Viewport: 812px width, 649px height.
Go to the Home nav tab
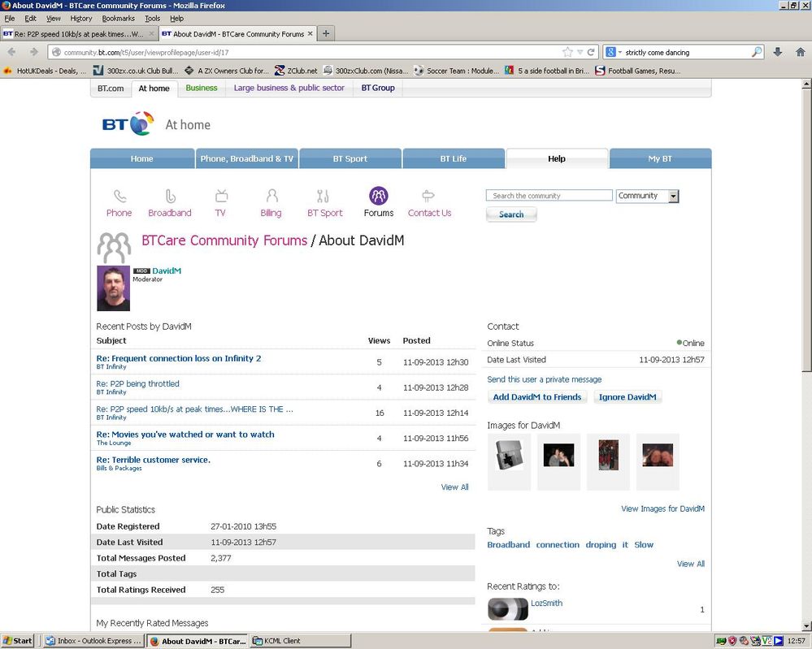142,158
